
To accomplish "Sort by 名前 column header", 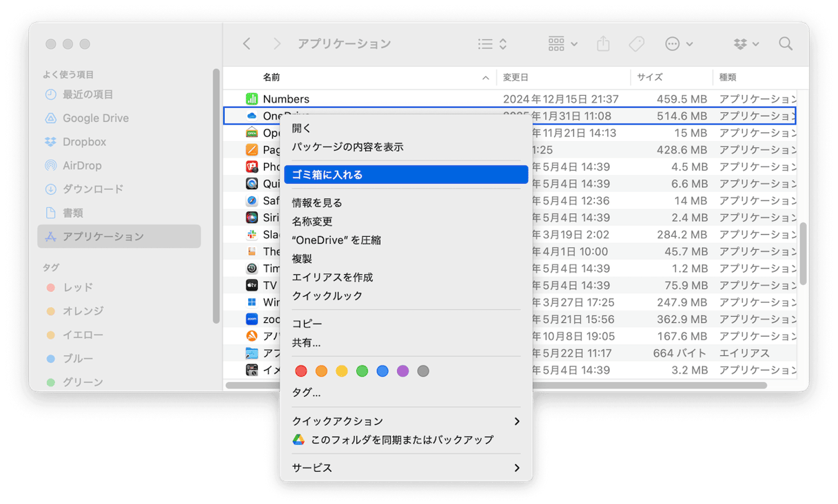I will pos(271,78).
